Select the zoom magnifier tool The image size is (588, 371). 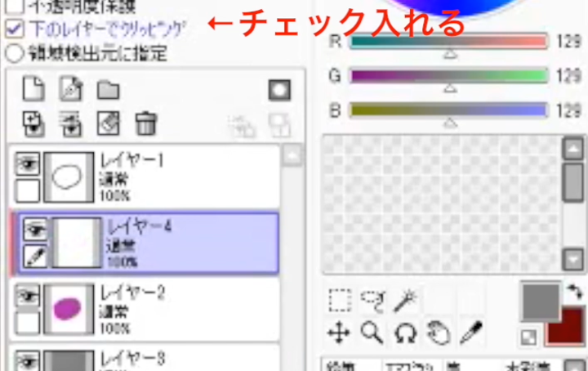pos(372,333)
